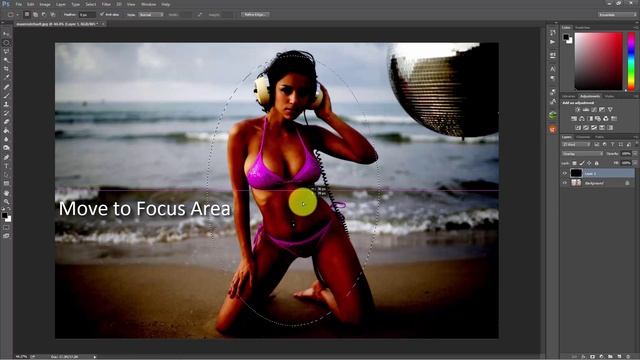Select the Background layer row

coord(598,183)
